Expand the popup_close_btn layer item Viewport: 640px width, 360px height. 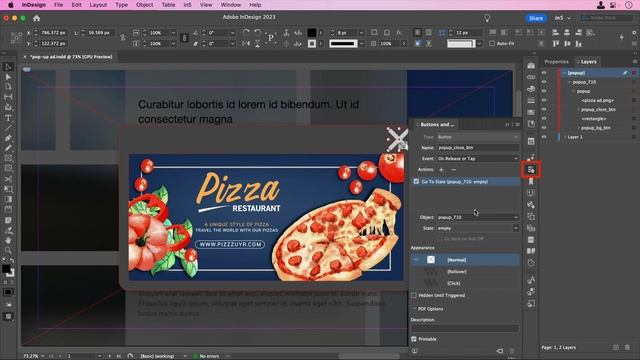click(578, 109)
